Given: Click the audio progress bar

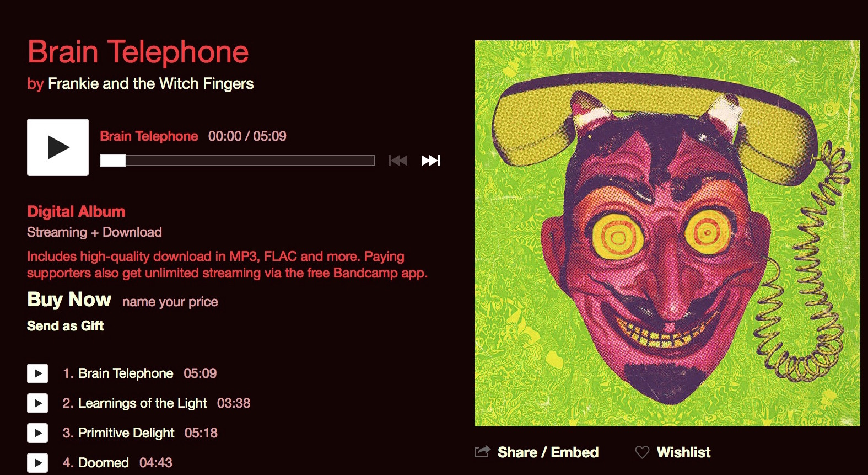Looking at the screenshot, I should tap(238, 161).
